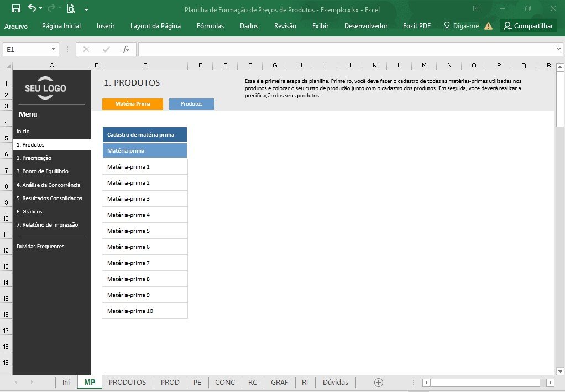Click the Diga-me lightbulb search

461,26
